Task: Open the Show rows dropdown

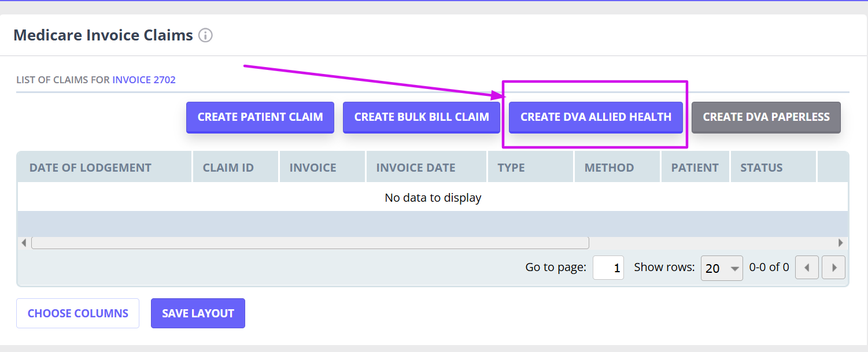Action: click(x=722, y=268)
